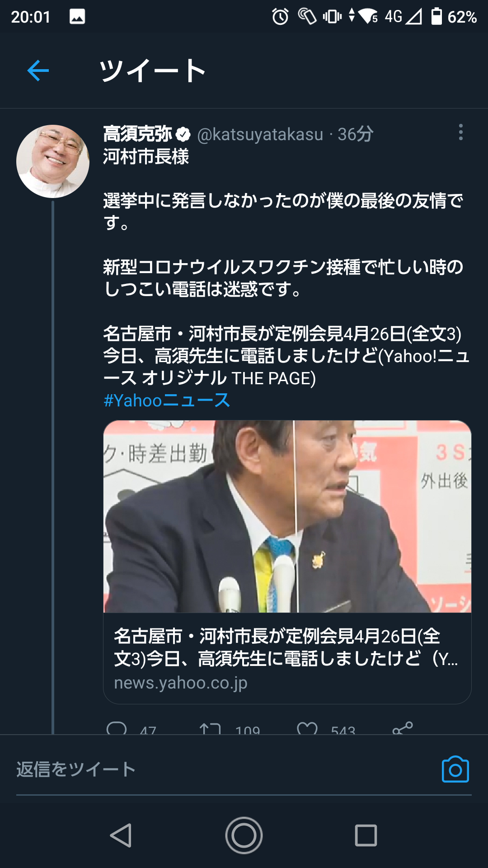Open the news.yahoo.co.jp link card title
The image size is (488, 868).
[286, 647]
